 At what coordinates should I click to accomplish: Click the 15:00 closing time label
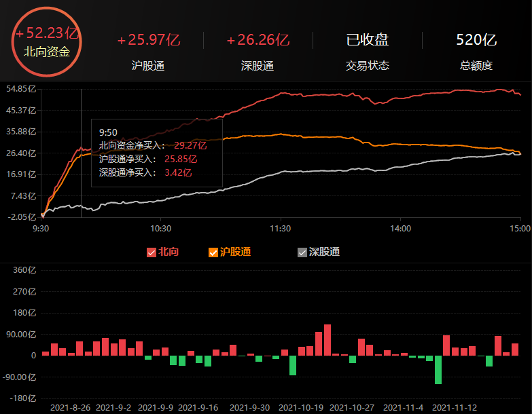[x=520, y=229]
